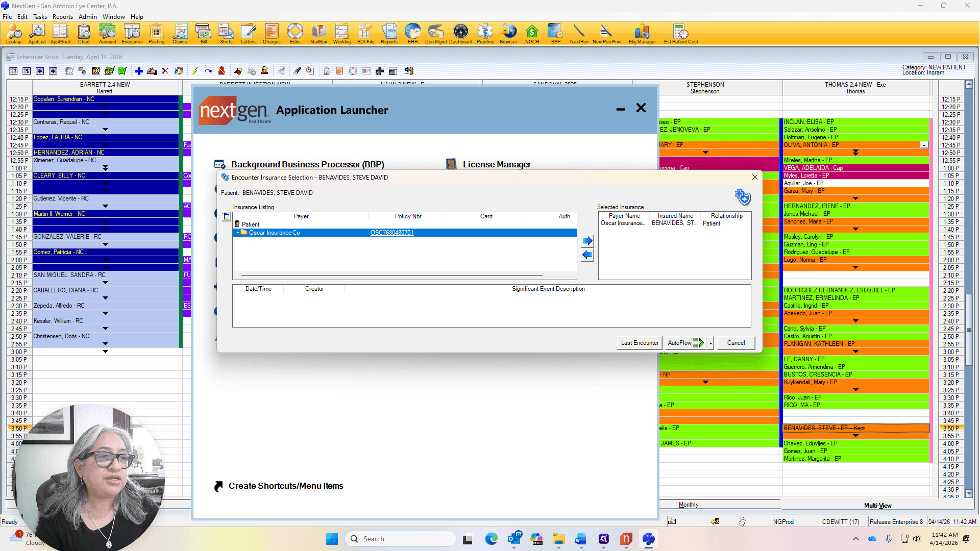
Task: Switch to the Multi-View tab
Action: tap(877, 506)
